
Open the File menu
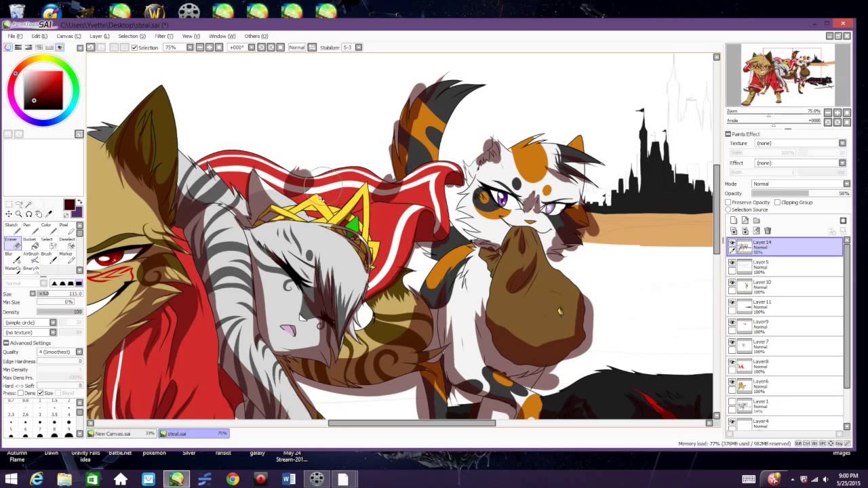[x=15, y=36]
